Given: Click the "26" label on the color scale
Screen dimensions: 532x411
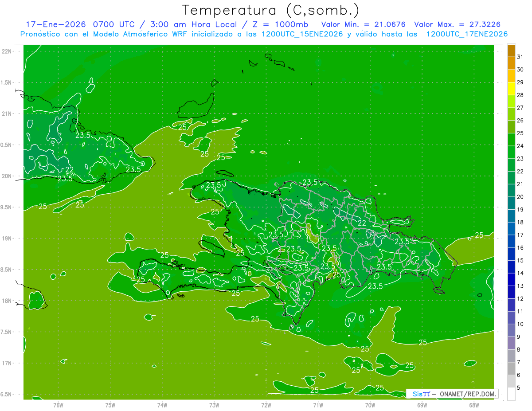Looking at the screenshot, I should (x=520, y=120).
